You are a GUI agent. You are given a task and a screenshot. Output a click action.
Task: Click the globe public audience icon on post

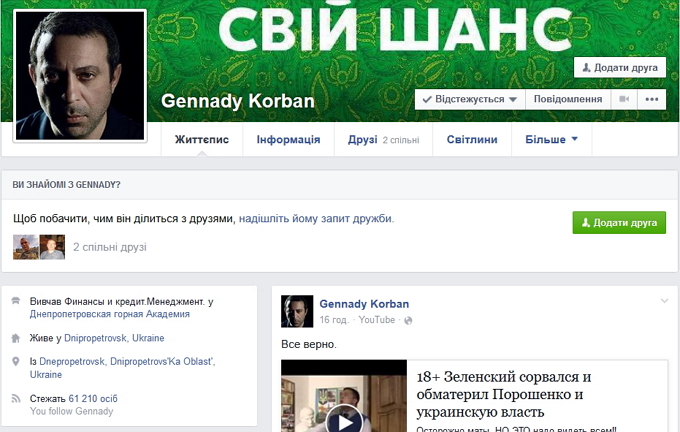(x=408, y=321)
